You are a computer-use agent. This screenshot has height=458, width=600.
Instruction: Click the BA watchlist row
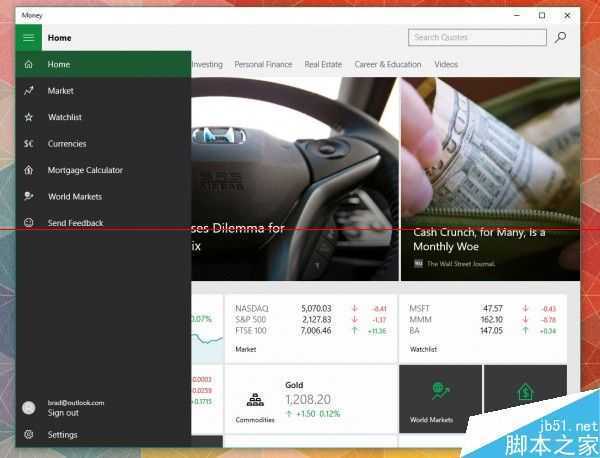pyautogui.click(x=483, y=331)
